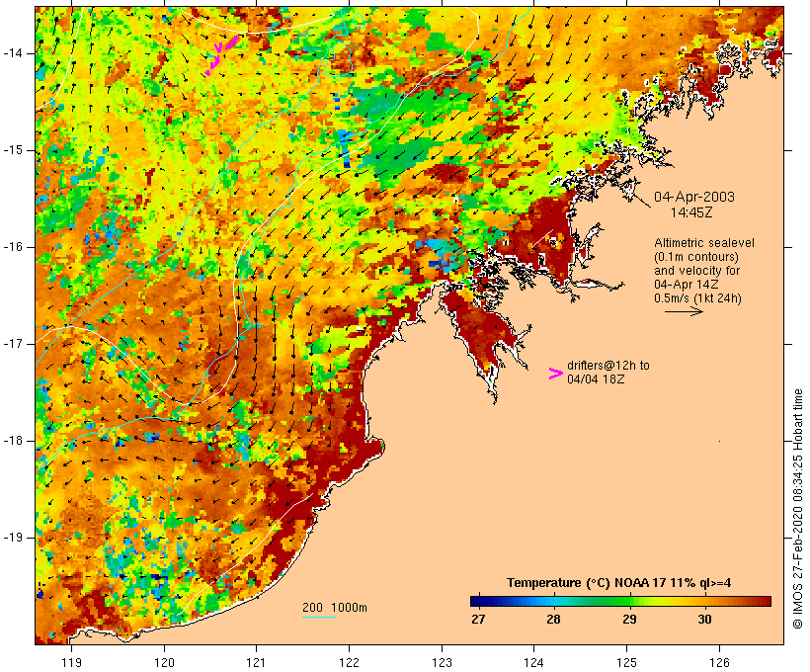Click longitude axis label 120

coord(164,662)
